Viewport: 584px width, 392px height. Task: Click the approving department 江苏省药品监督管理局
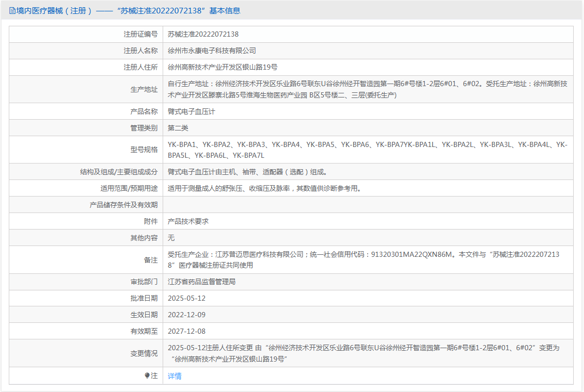click(x=201, y=282)
